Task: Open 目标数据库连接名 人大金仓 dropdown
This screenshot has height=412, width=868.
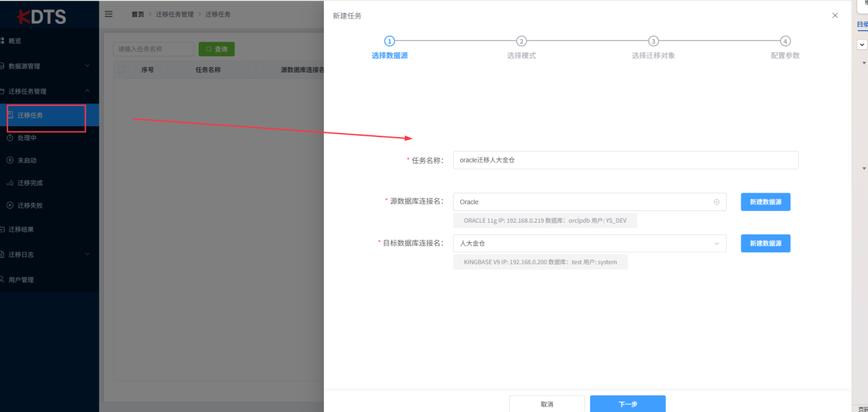Action: click(590, 243)
